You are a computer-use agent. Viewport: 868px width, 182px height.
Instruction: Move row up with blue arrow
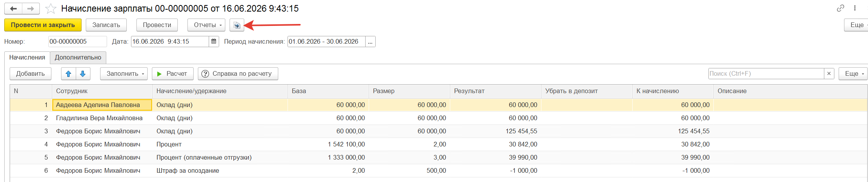(68, 74)
